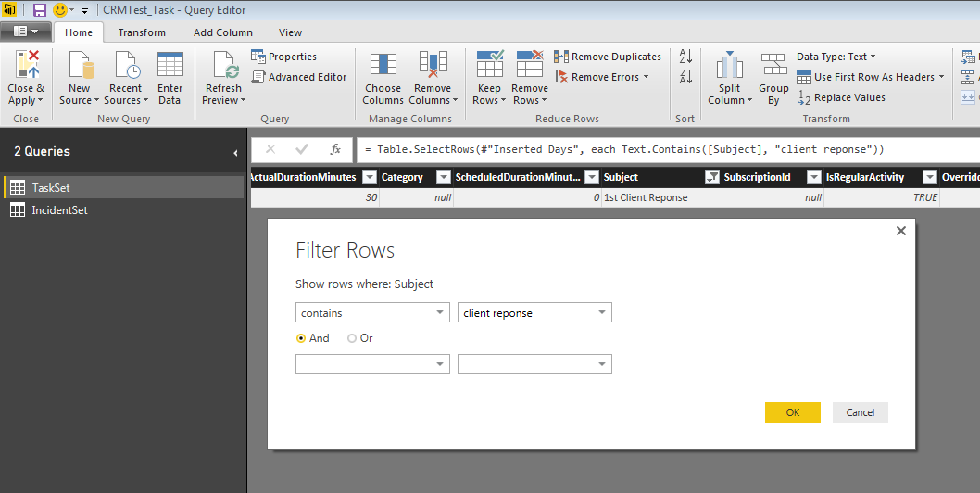The width and height of the screenshot is (980, 493).
Task: Switch to the Add Column tab
Action: tap(223, 32)
